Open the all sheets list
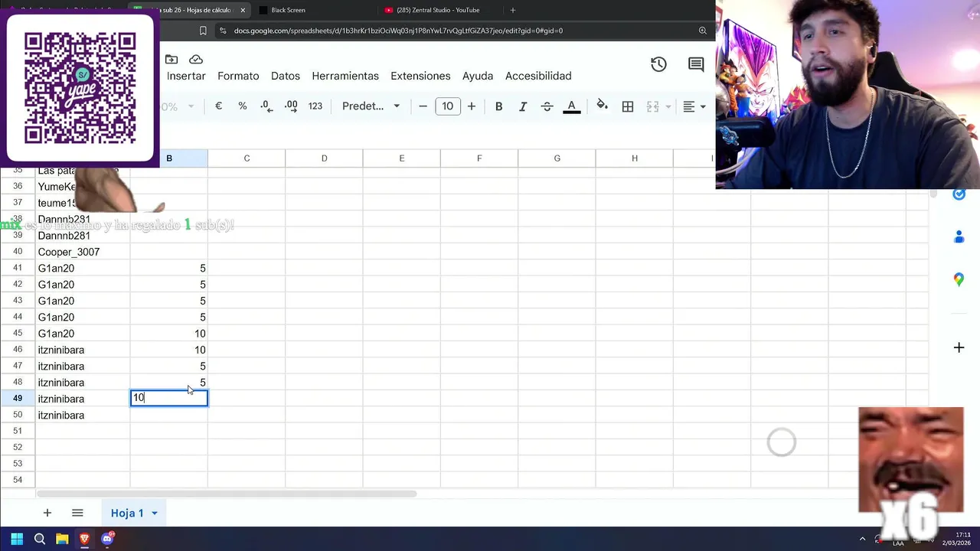The width and height of the screenshot is (980, 551). [77, 513]
